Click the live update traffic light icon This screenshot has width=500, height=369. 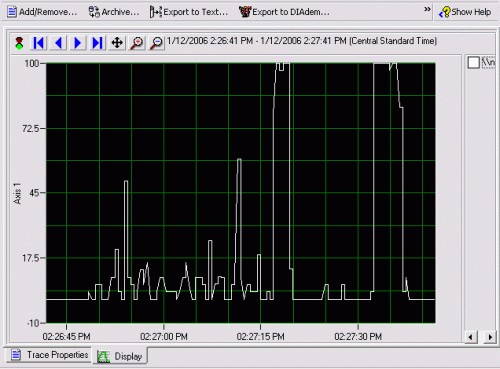click(19, 43)
